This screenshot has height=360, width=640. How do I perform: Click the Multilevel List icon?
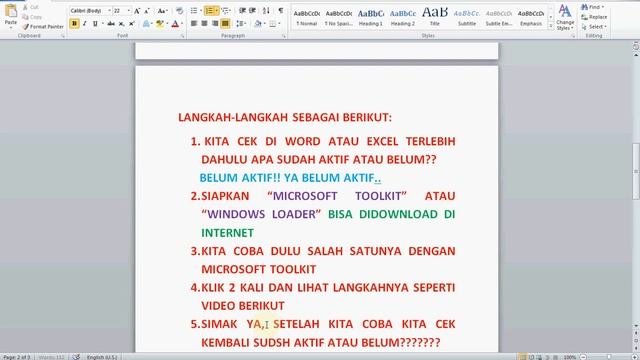click(225, 11)
